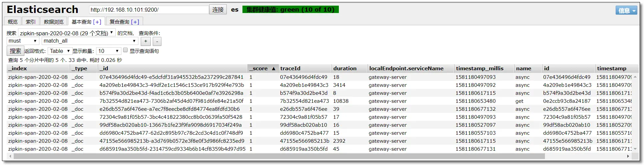Click traceId cell e26db557a6f476ee

pos(303,109)
